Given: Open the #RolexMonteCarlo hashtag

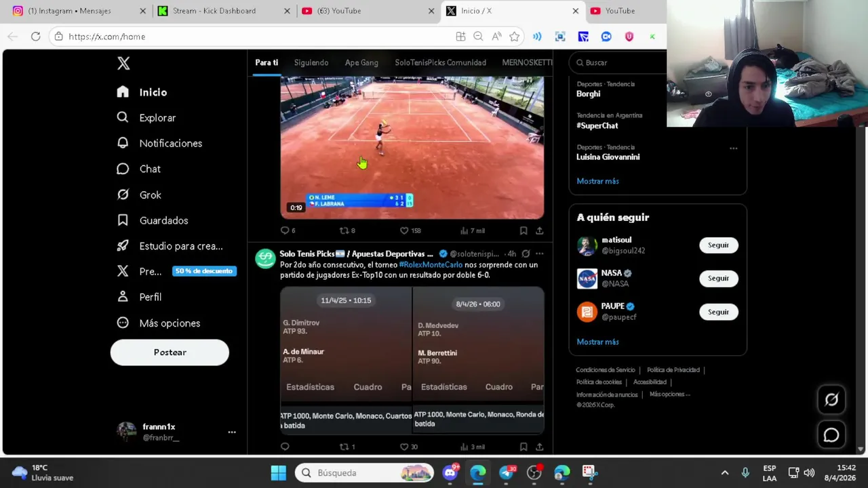Looking at the screenshot, I should point(431,264).
